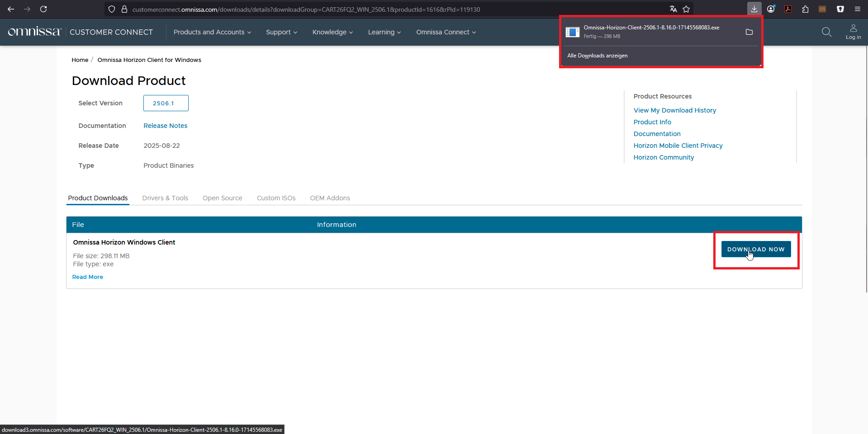
Task: Open the Firefox downloads toolbar icon
Action: pyautogui.click(x=754, y=9)
